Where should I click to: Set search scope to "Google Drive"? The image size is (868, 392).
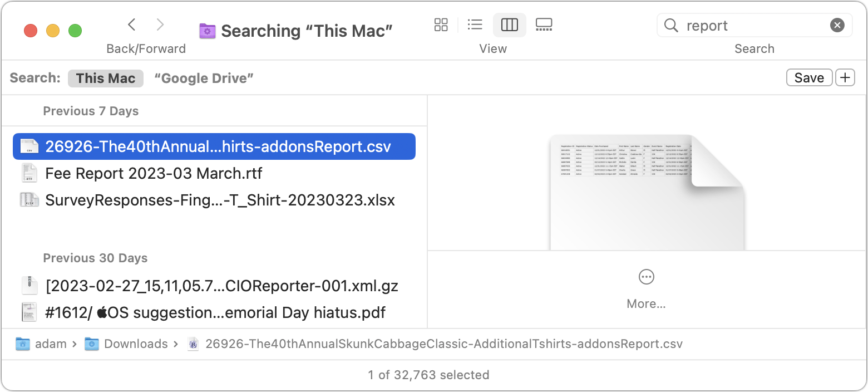(x=204, y=79)
